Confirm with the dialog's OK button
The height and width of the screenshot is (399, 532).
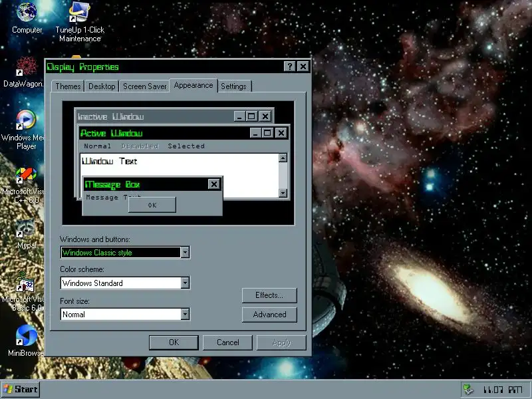tap(174, 342)
